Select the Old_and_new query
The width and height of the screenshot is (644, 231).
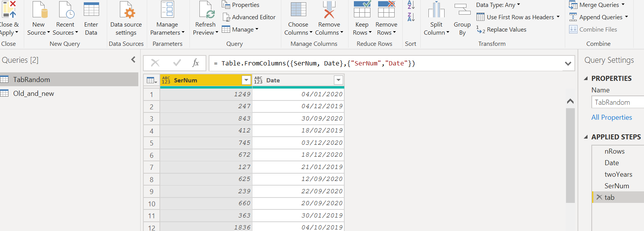tap(69, 93)
